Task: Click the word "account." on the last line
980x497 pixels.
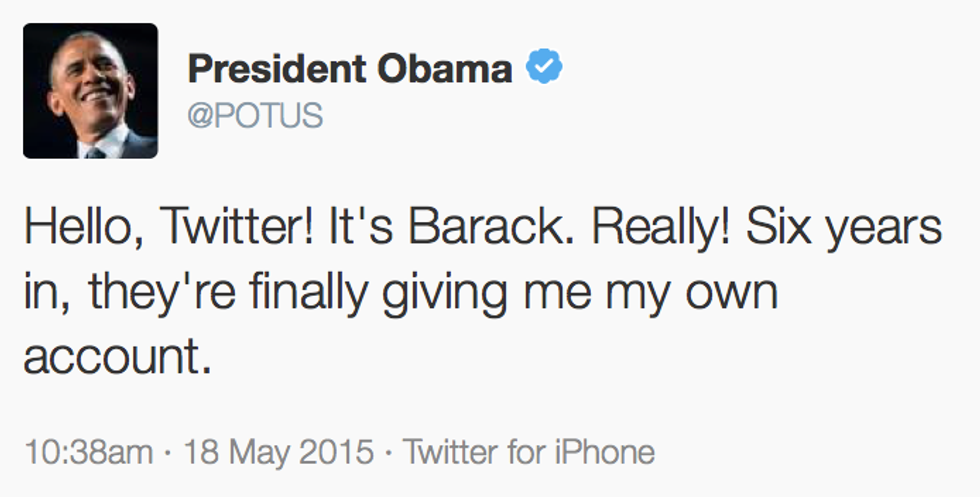Action: point(118,358)
